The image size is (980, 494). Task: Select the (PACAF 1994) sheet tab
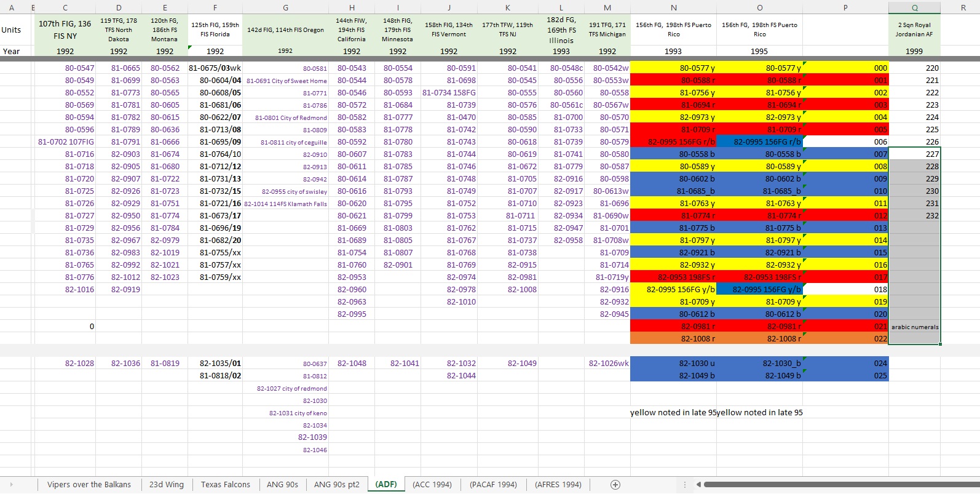493,485
